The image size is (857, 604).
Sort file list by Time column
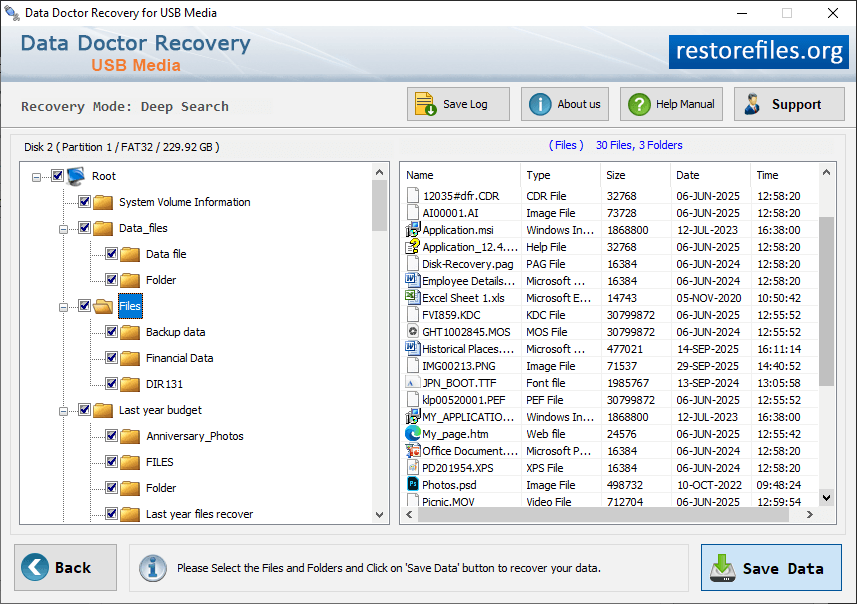pos(785,175)
